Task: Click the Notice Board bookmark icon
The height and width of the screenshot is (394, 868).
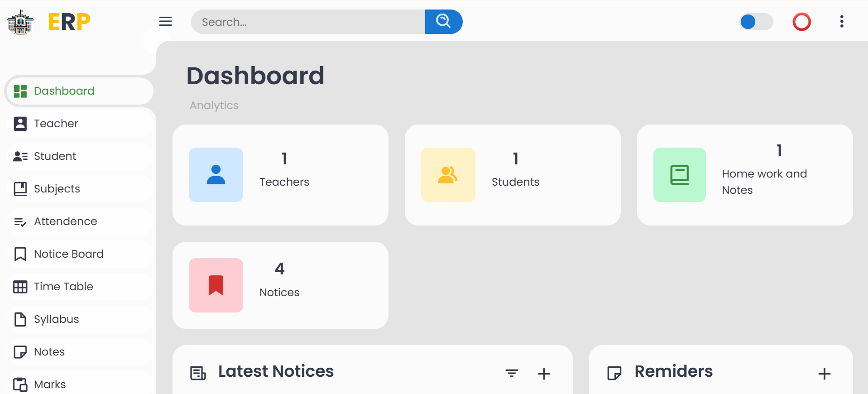Action: coord(20,254)
